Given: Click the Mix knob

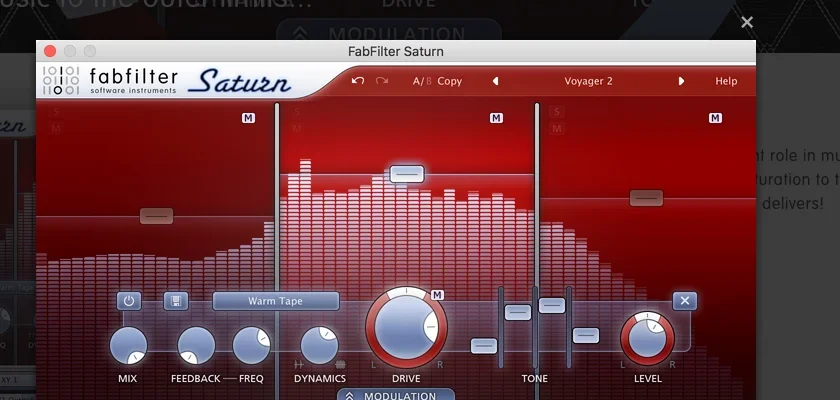Looking at the screenshot, I should (x=129, y=346).
